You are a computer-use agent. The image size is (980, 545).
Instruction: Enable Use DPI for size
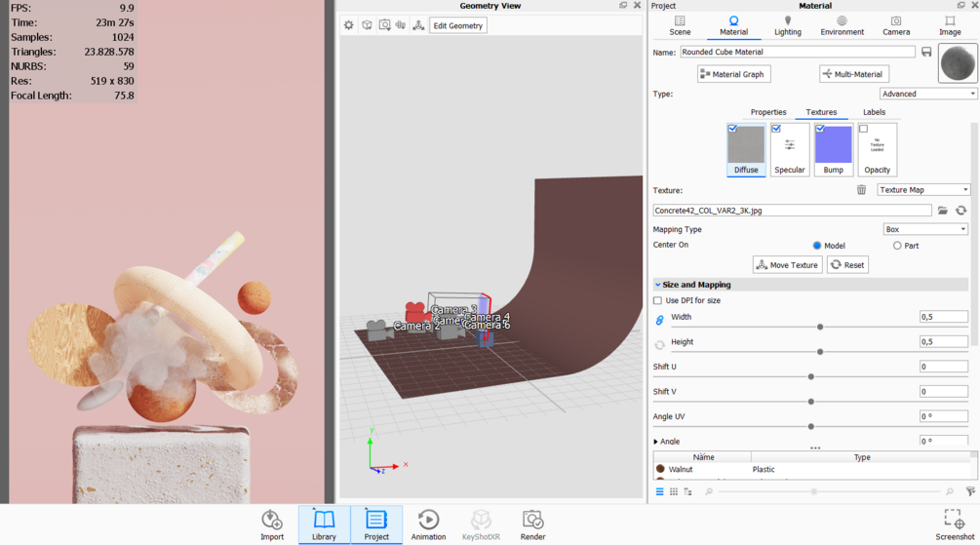point(657,300)
